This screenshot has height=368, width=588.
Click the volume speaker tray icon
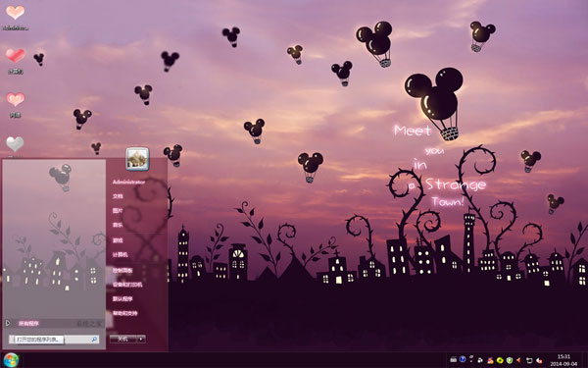(x=539, y=360)
